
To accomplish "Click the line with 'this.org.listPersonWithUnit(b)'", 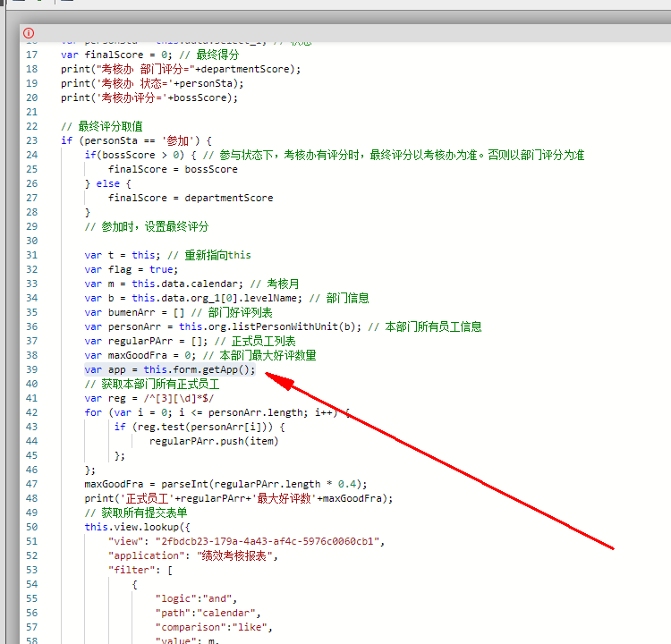I will (283, 326).
